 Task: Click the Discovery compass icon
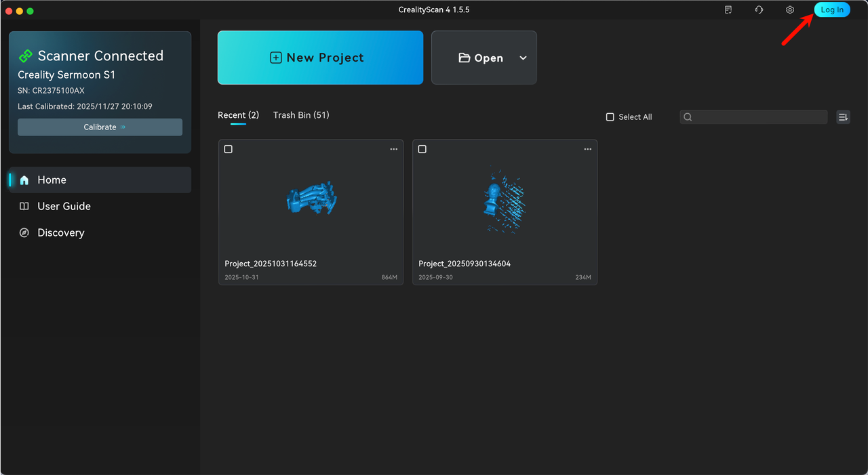click(x=24, y=233)
